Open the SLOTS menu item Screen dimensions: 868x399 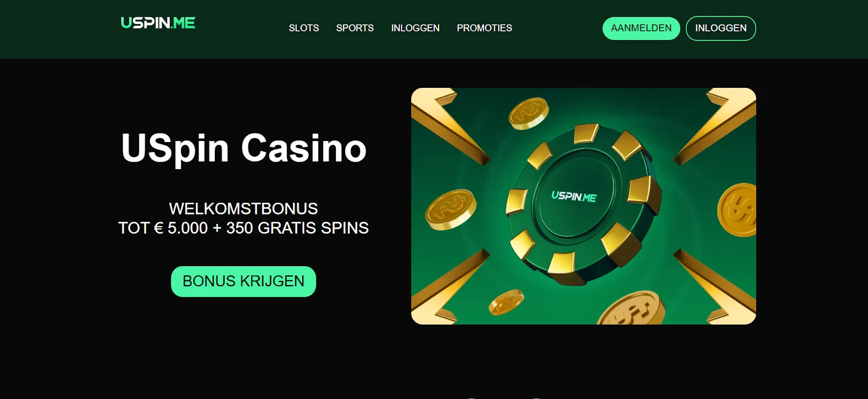click(x=304, y=28)
